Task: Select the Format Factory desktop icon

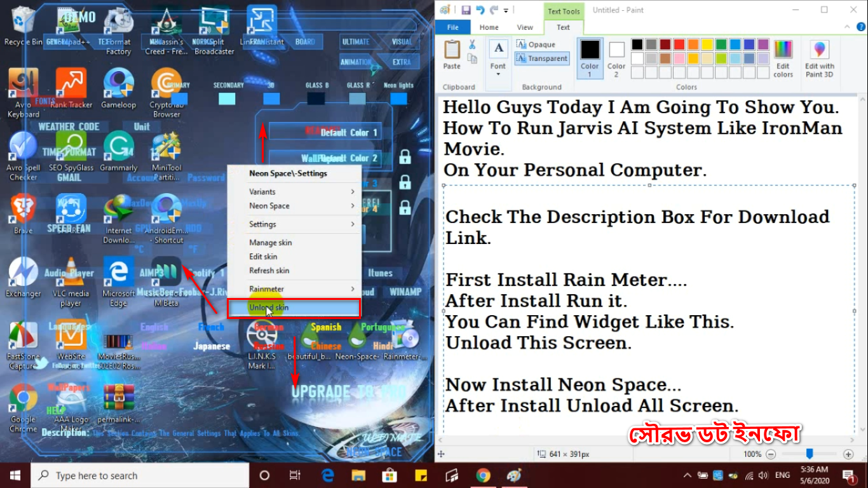Action: tap(118, 30)
